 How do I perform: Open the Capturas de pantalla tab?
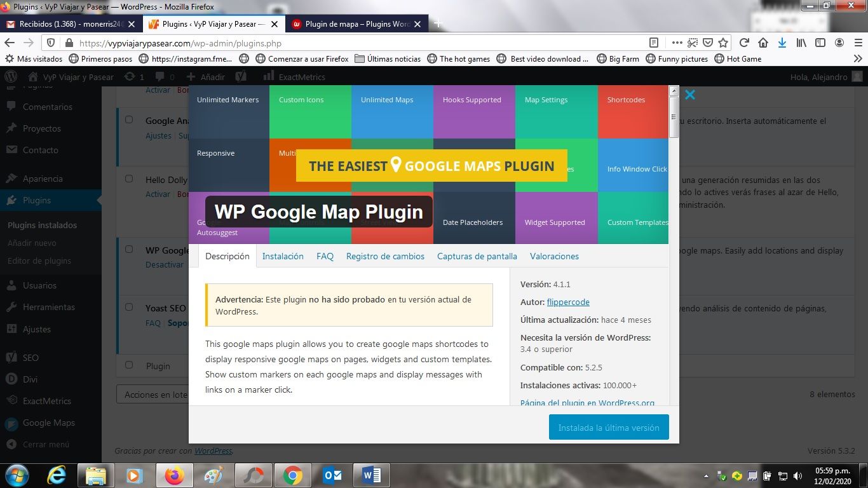pos(477,256)
